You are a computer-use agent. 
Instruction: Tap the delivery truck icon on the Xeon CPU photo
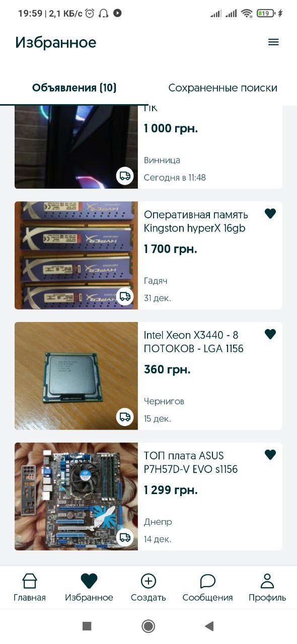[x=125, y=417]
